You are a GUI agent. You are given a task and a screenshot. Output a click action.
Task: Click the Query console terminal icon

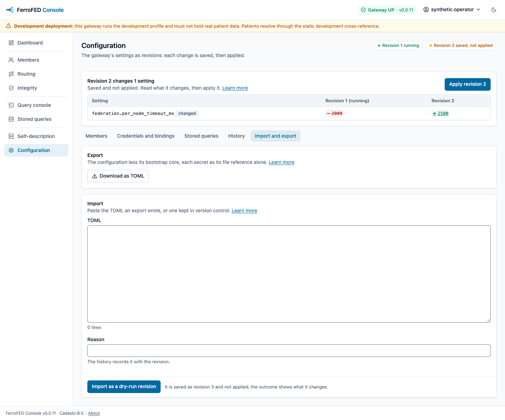(11, 105)
